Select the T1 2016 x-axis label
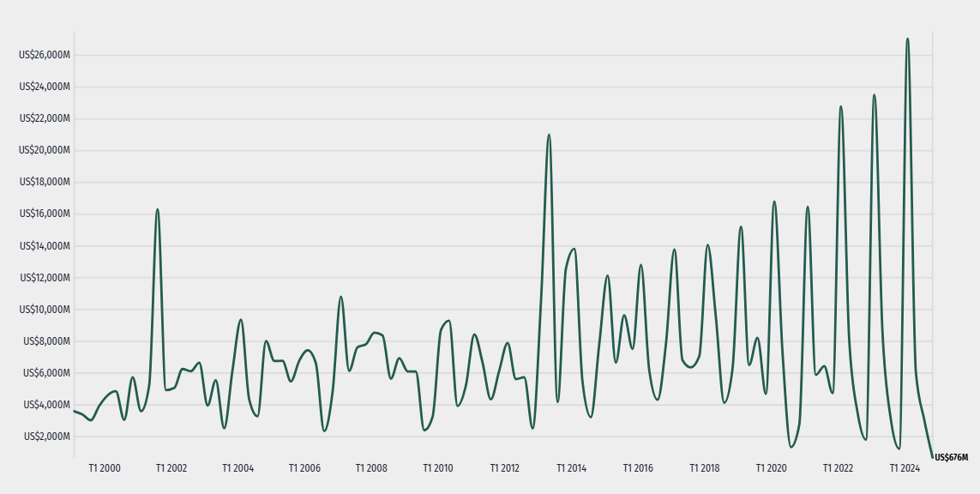This screenshot has height=494, width=980. click(x=638, y=468)
